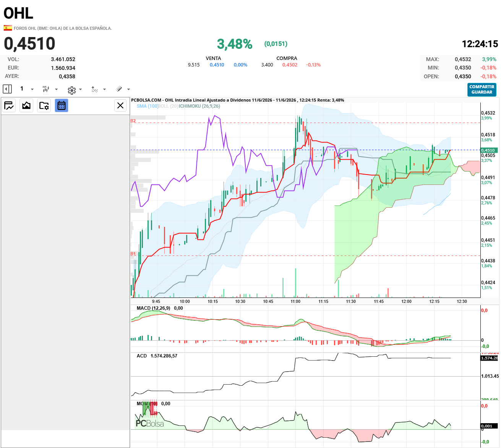The width and height of the screenshot is (501, 448).
Task: Click the 0,4532 price axis label
Action: (x=488, y=113)
